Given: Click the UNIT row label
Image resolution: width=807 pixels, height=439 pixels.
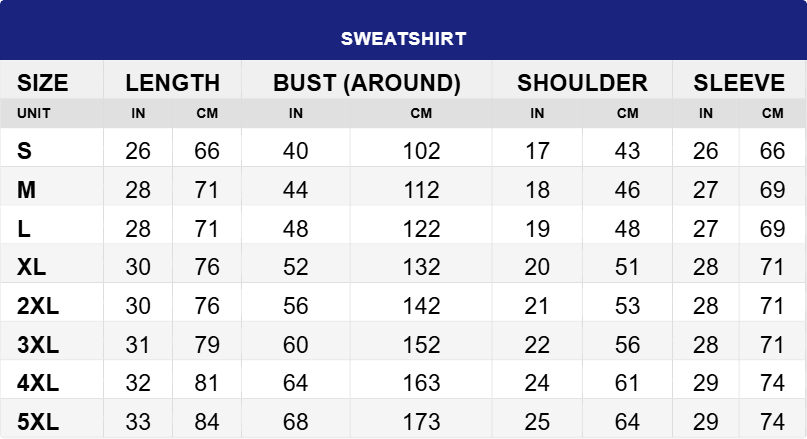Looking at the screenshot, I should point(34,113).
